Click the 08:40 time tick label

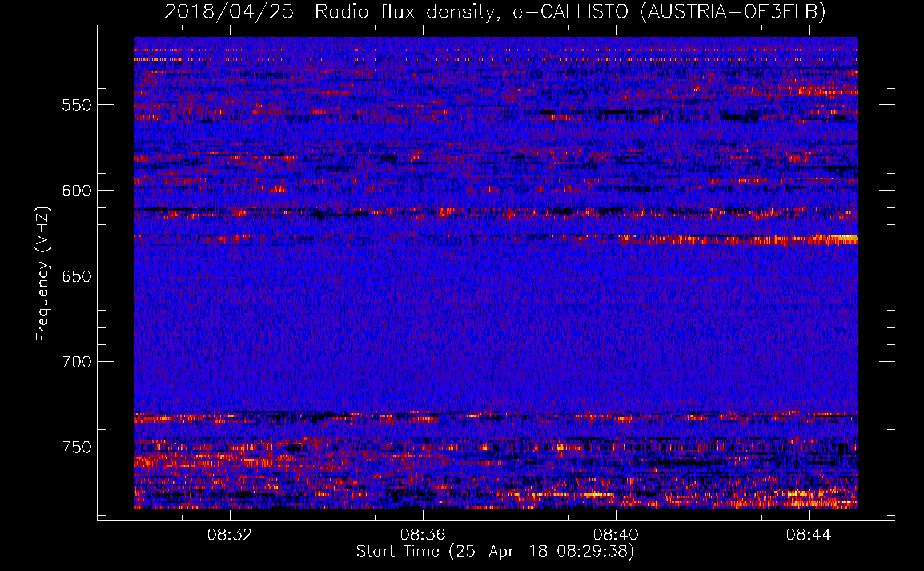(x=616, y=535)
